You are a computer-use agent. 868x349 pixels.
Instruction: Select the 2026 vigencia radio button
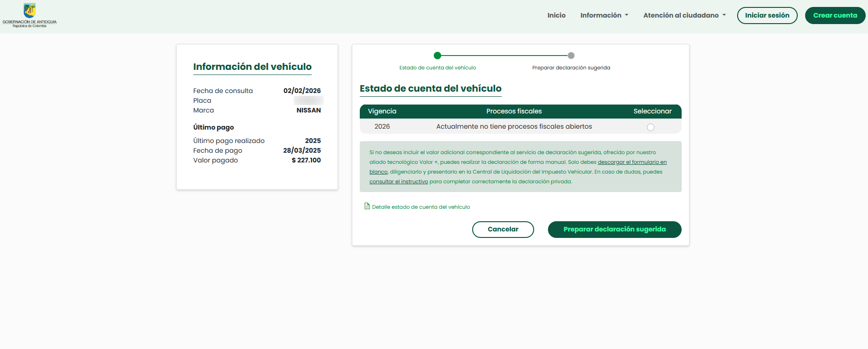651,127
